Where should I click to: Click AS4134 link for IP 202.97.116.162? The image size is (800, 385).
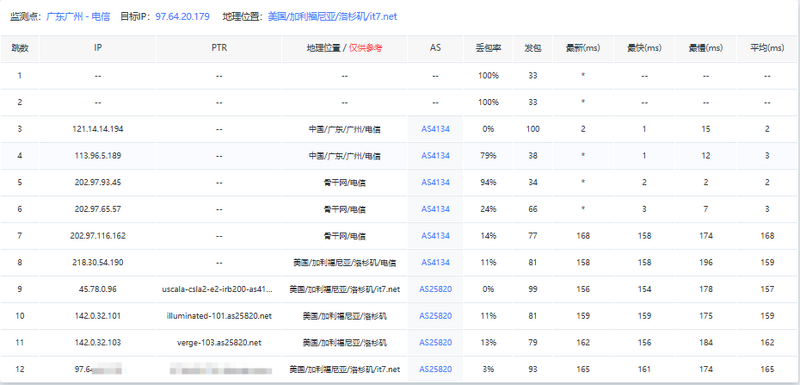point(435,236)
